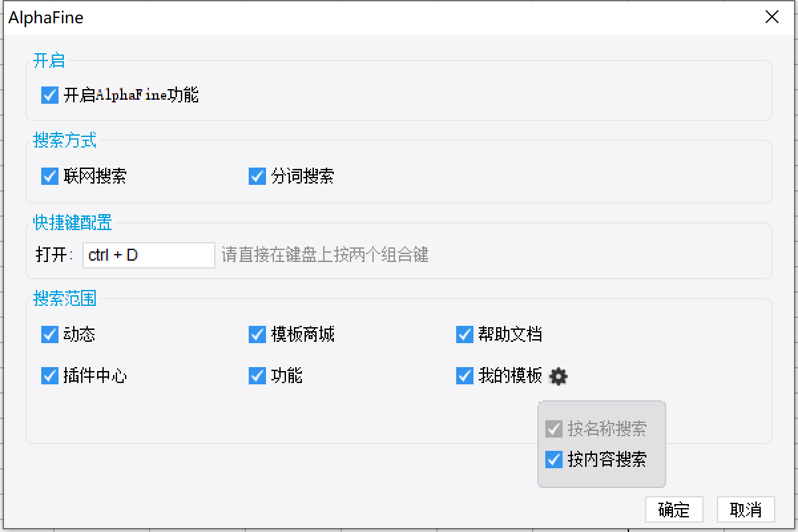Image resolution: width=798 pixels, height=532 pixels.
Task: Click the 模板商城 label text
Action: [x=303, y=334]
